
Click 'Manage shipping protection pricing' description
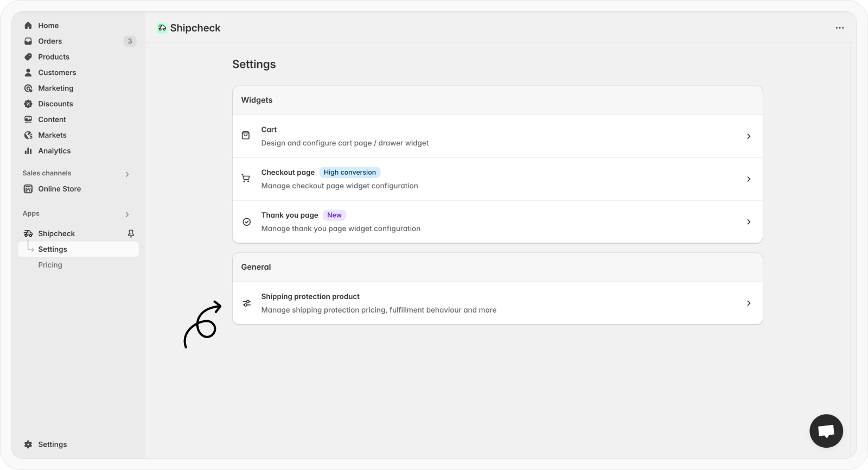click(x=379, y=310)
